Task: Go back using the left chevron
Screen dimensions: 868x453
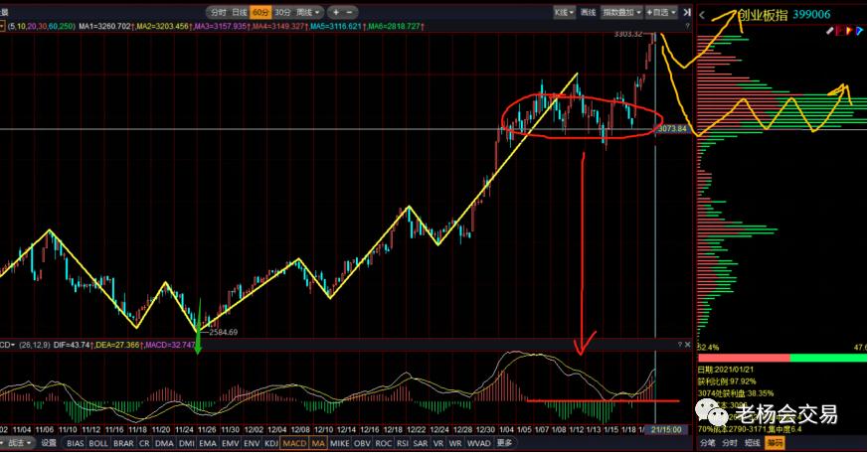Action: [x=703, y=16]
